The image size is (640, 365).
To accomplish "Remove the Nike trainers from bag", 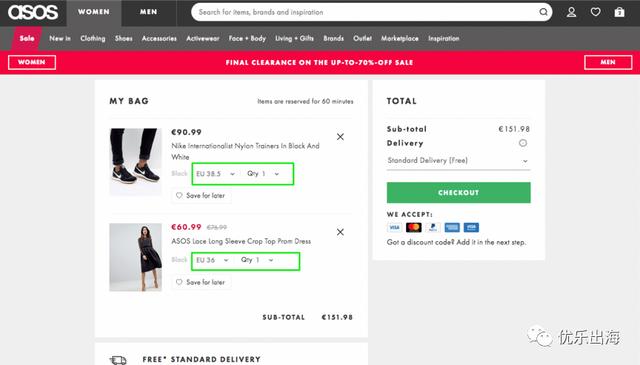I will pyautogui.click(x=340, y=137).
